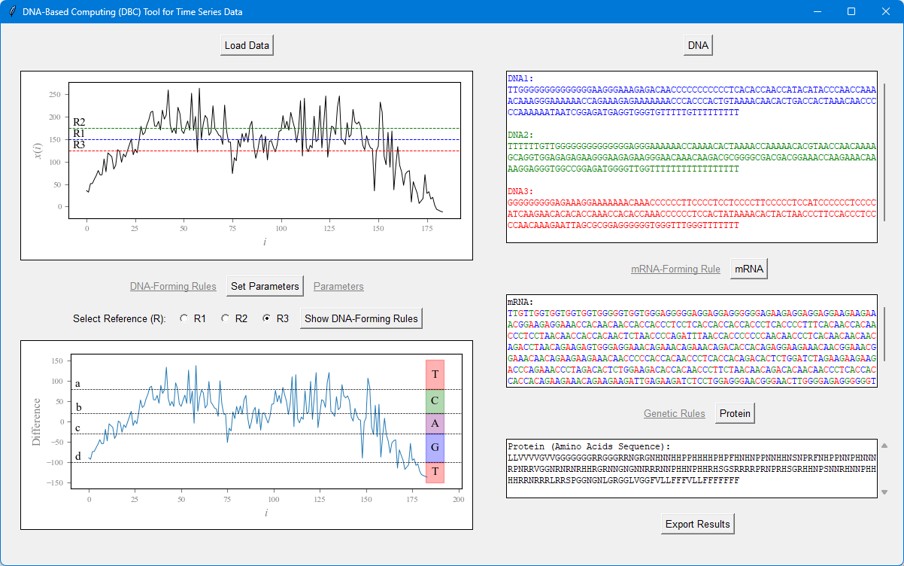
Task: Open the Set Parameters dialog
Action: [265, 286]
